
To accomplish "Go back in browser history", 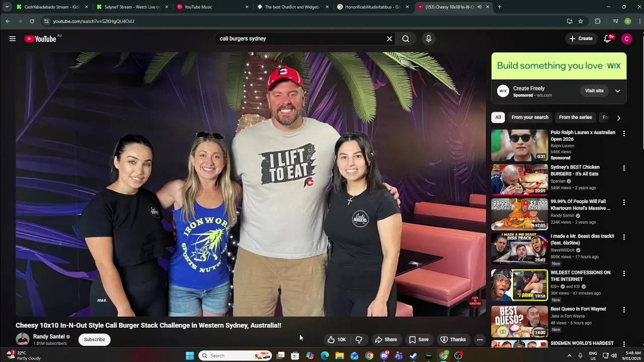I will [8, 21].
